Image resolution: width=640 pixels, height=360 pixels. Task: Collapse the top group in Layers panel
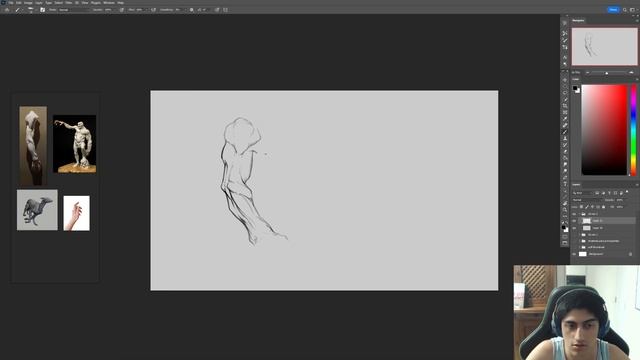[x=580, y=214]
